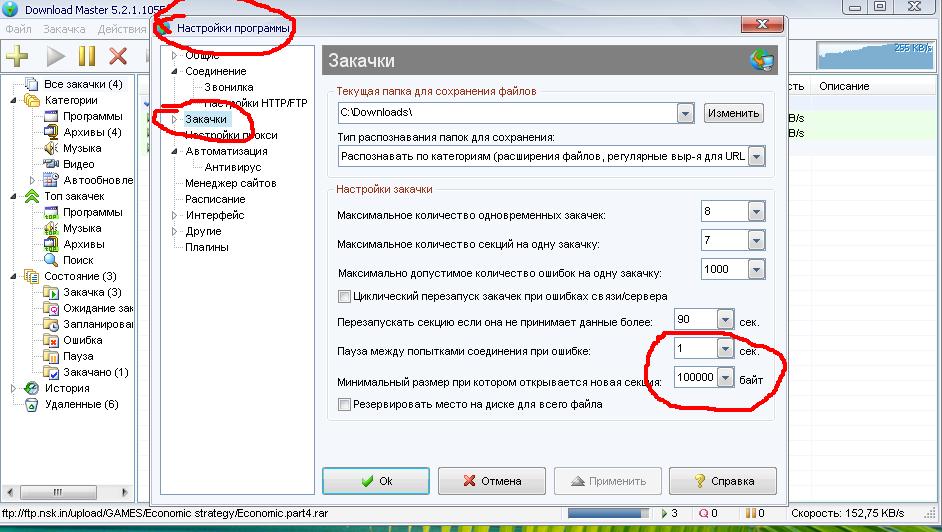This screenshot has width=942, height=532.
Task: Click the red X Delete download icon
Action: click(119, 56)
